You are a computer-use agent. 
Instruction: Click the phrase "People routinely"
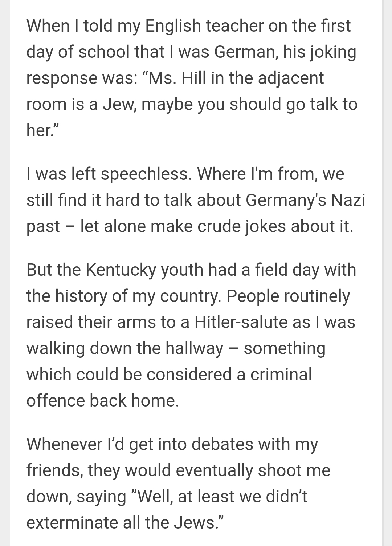pyautogui.click(x=288, y=296)
